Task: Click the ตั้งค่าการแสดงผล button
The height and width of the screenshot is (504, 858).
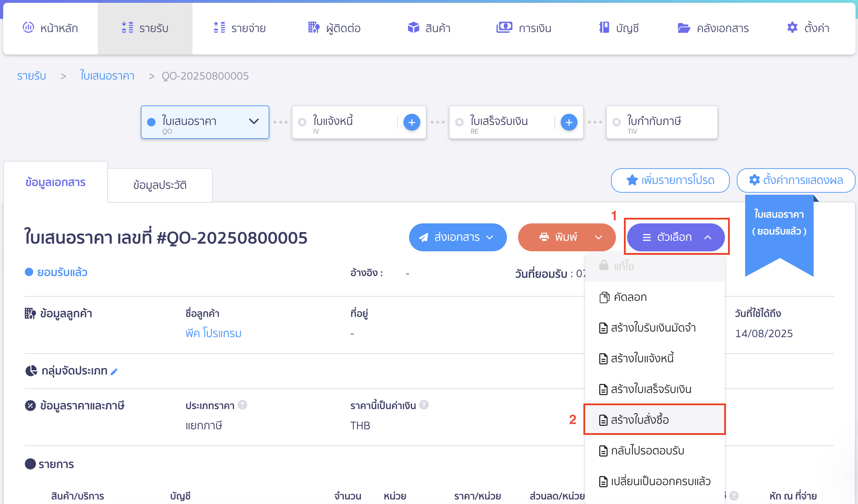Action: point(796,180)
